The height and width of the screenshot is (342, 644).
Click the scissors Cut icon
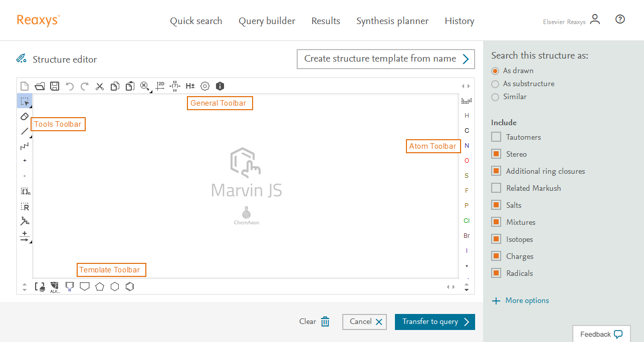100,86
